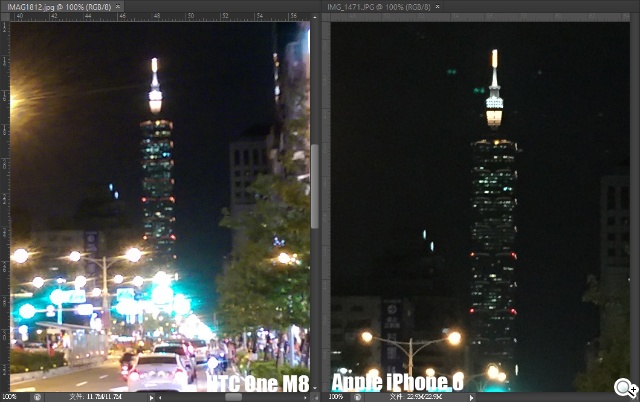Click the status icon in the right window status bar
The height and width of the screenshot is (402, 640).
357,397
